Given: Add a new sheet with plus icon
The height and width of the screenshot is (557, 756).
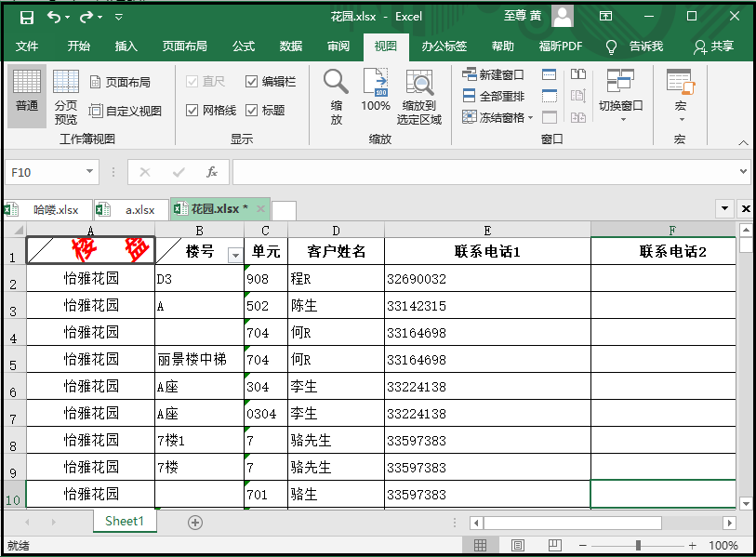Looking at the screenshot, I should (x=195, y=523).
